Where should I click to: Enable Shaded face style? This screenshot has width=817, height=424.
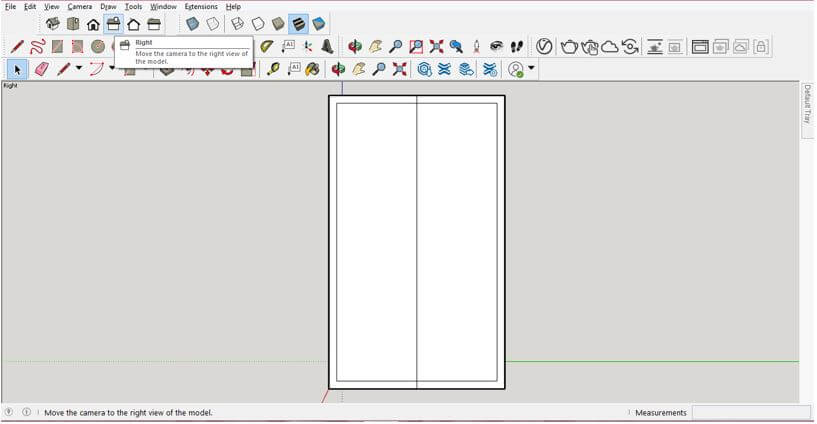[x=278, y=24]
